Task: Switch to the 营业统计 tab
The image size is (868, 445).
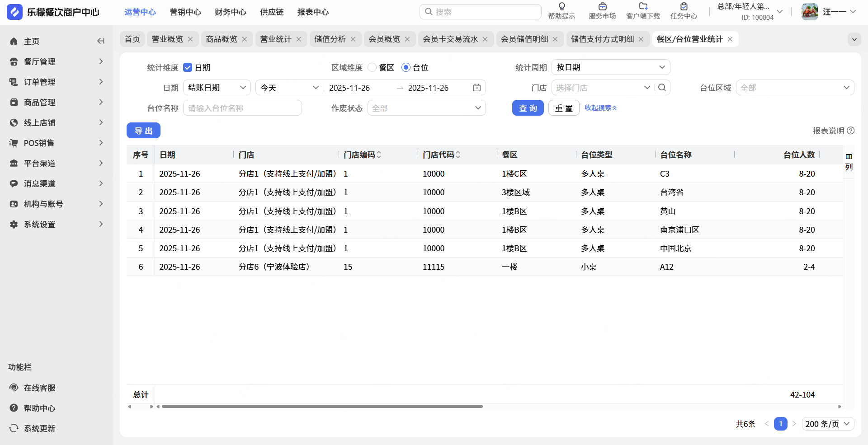Action: click(276, 39)
